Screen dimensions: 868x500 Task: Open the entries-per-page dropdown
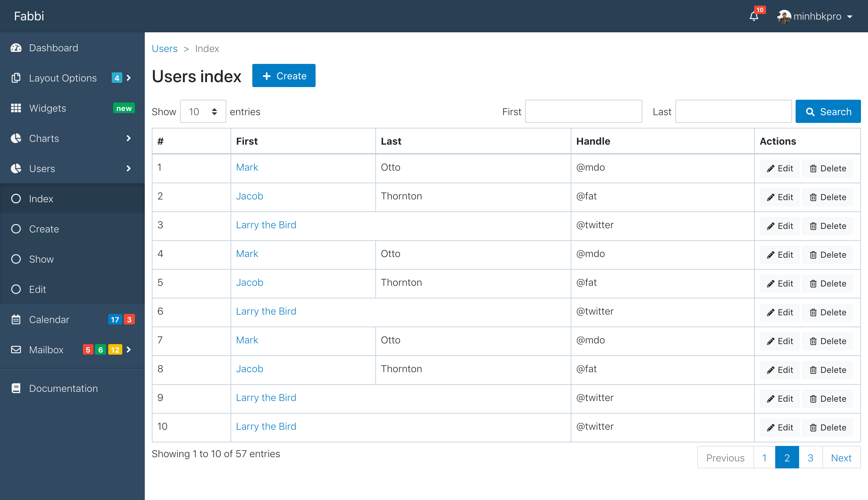click(x=203, y=112)
